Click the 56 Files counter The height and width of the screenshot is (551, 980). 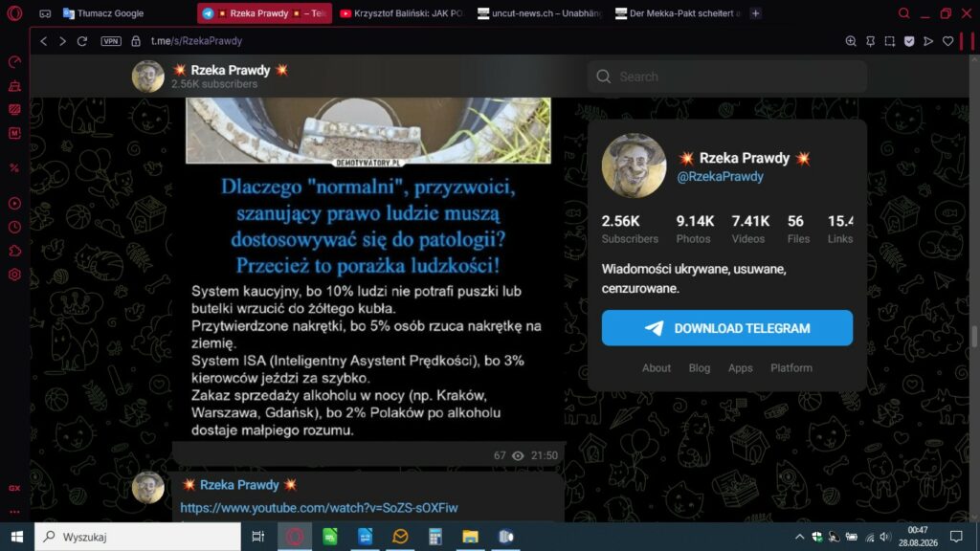(x=798, y=230)
